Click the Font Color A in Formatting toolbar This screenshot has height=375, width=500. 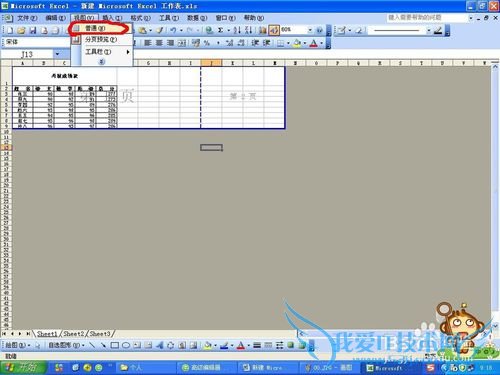pyautogui.click(x=313, y=43)
